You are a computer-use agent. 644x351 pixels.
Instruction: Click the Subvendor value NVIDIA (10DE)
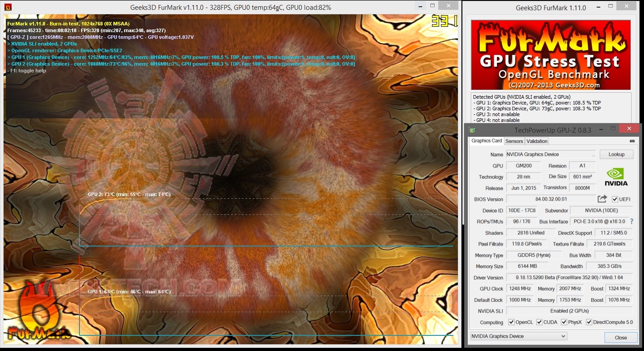(602, 210)
